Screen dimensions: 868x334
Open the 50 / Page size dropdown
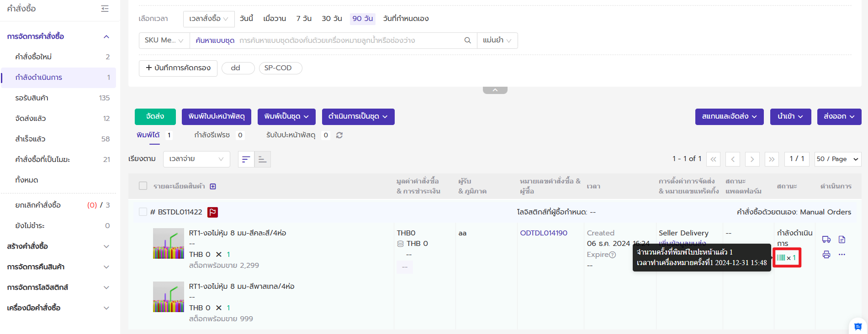[x=837, y=159]
